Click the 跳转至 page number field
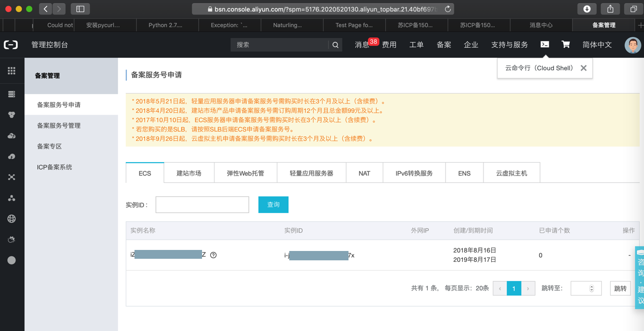644x331 pixels. [x=586, y=288]
